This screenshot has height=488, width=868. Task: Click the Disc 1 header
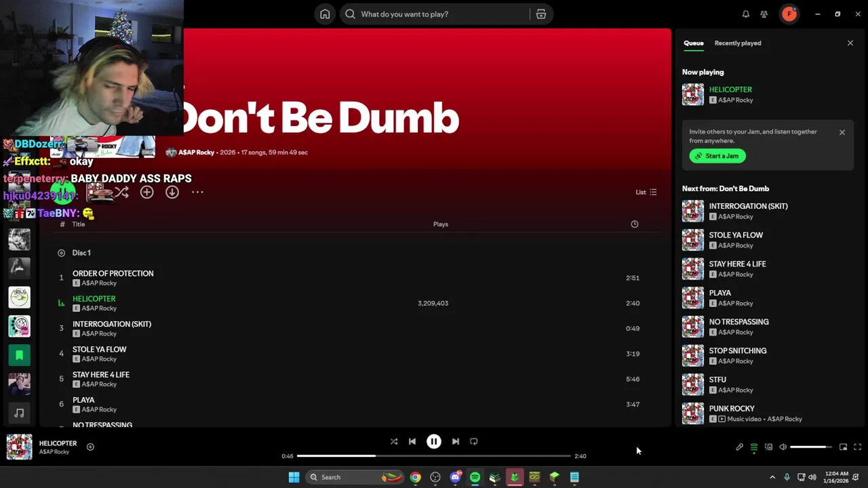[81, 253]
